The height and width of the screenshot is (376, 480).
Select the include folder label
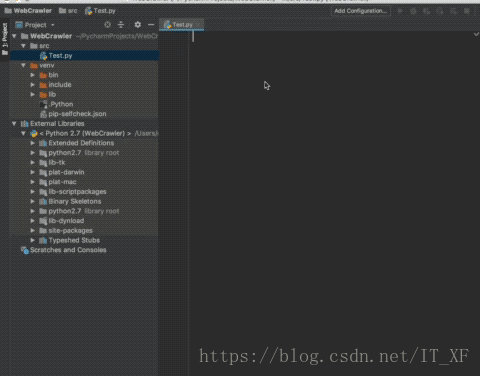click(60, 85)
